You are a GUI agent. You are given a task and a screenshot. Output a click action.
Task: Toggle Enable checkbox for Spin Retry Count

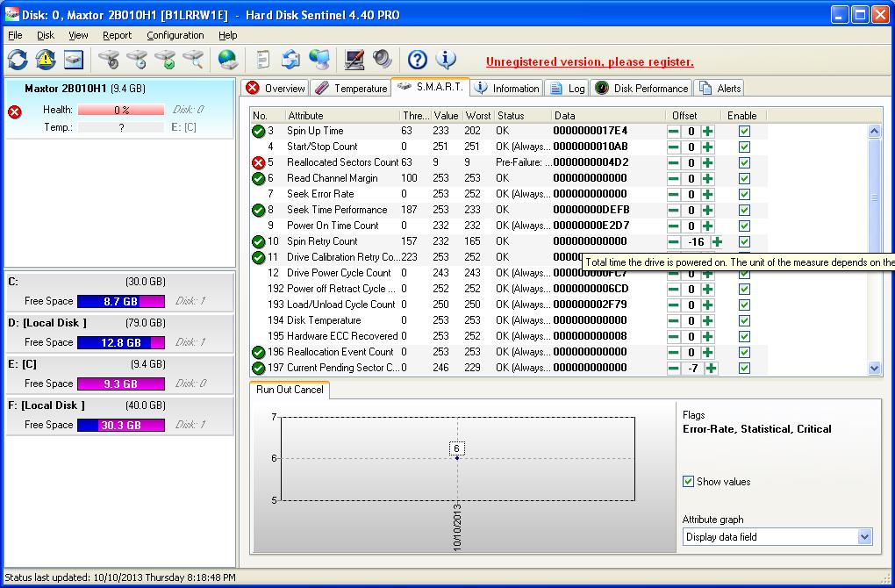[x=744, y=241]
